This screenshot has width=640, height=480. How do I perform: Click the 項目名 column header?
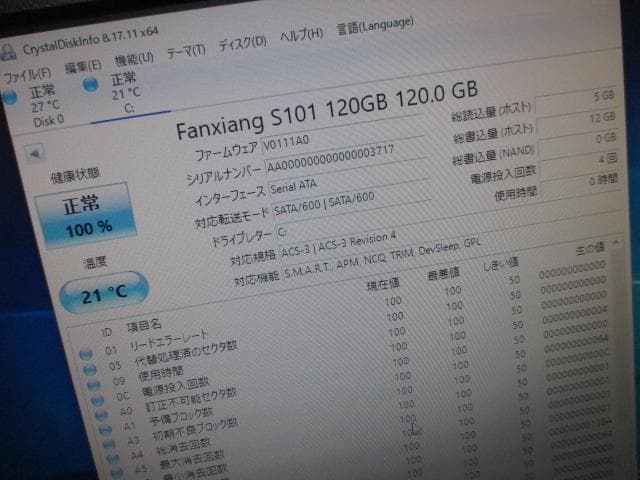(144, 326)
